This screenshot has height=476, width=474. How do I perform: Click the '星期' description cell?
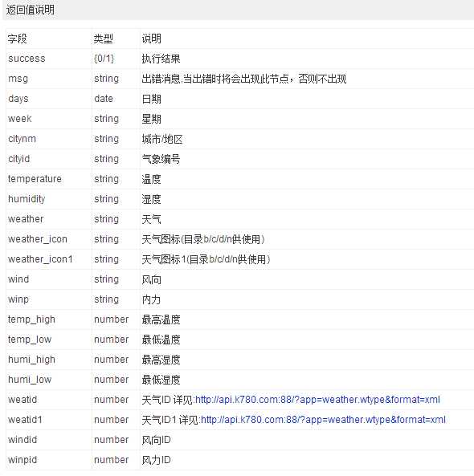[151, 119]
